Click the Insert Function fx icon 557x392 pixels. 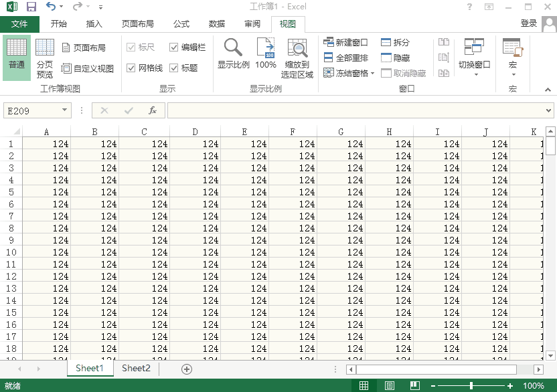coord(153,110)
